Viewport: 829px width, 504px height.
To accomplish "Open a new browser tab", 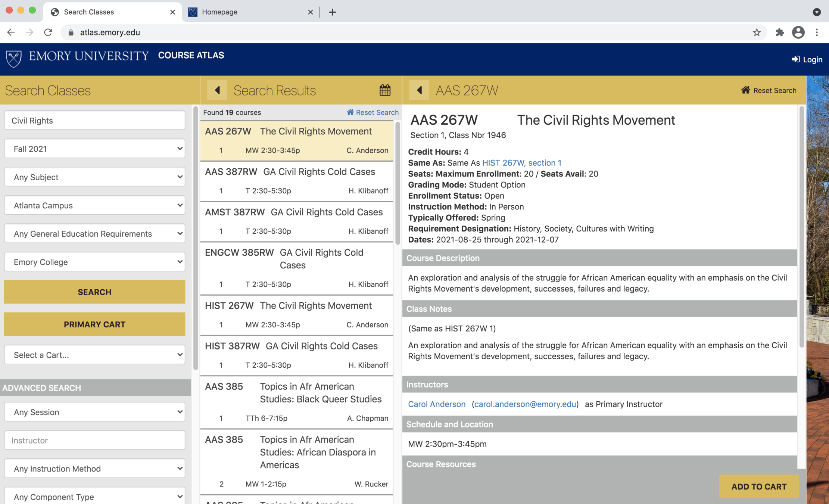I will click(x=332, y=12).
